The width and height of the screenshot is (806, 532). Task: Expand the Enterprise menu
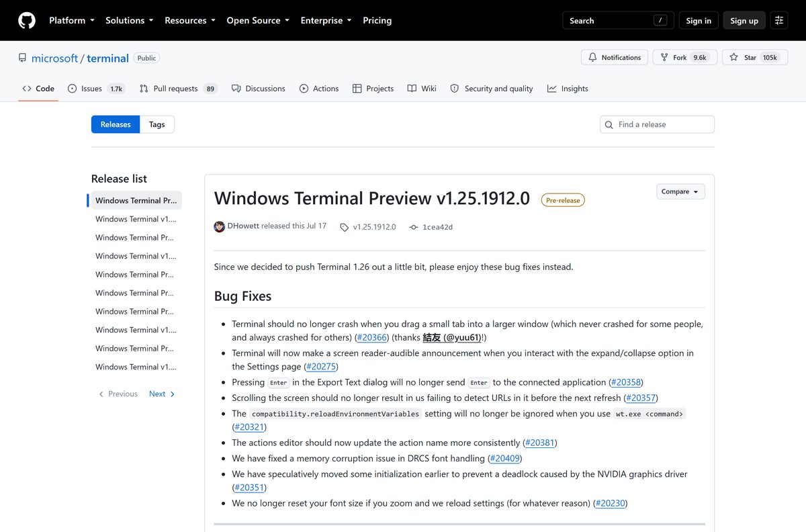click(x=326, y=20)
